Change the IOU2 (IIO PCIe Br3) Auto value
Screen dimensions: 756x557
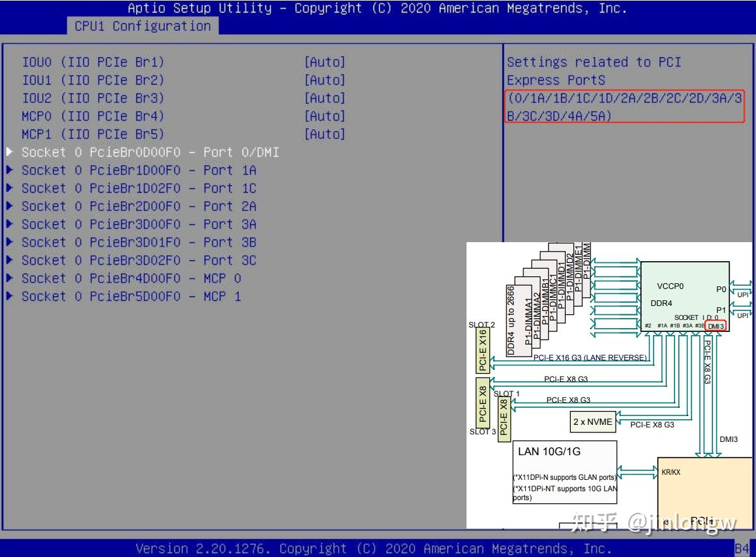coord(325,98)
